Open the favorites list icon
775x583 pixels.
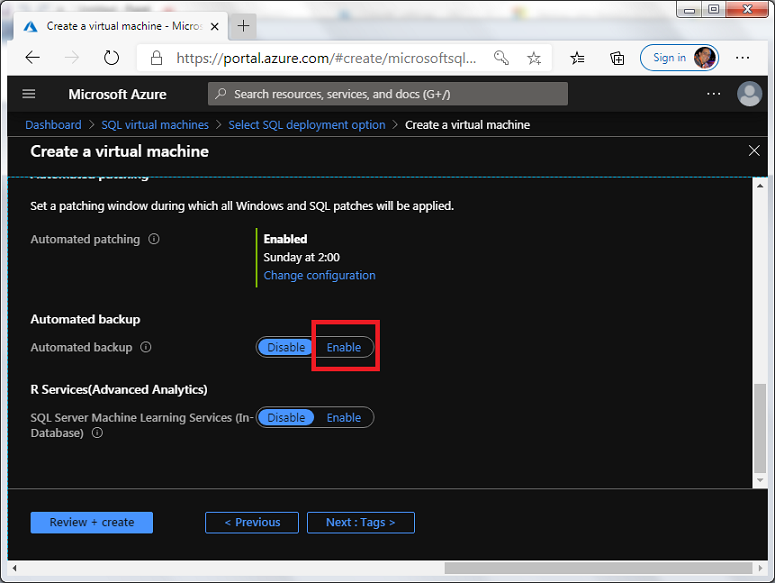pos(577,58)
